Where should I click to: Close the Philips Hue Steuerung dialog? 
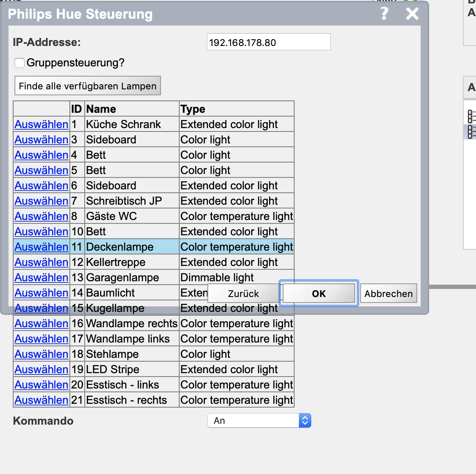[x=412, y=14]
